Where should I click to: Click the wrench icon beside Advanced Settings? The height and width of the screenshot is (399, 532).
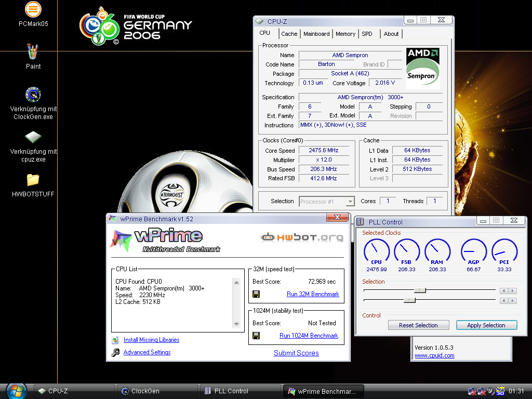point(115,353)
